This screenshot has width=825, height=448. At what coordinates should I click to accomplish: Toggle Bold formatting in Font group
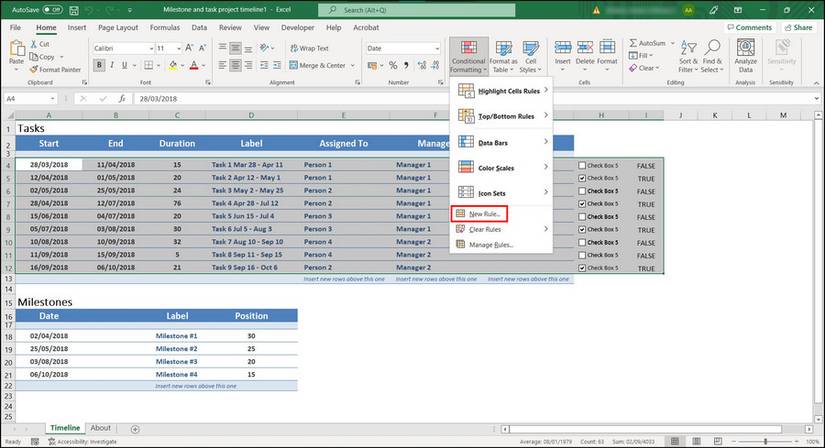[x=99, y=66]
